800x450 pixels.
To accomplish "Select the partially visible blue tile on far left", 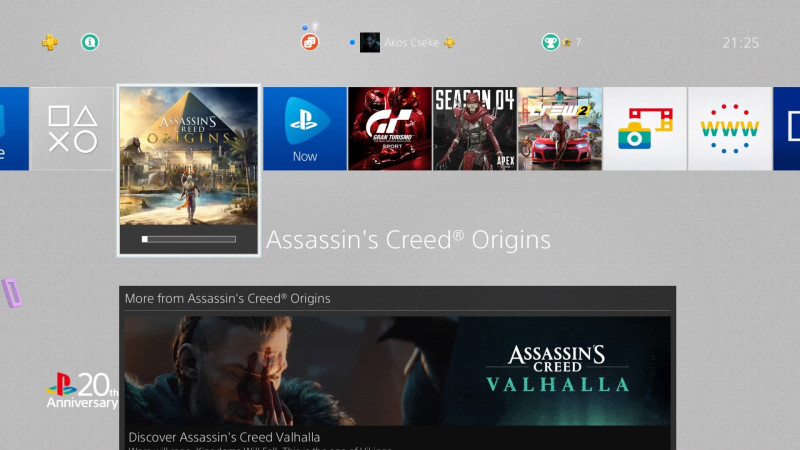I will tap(14, 129).
